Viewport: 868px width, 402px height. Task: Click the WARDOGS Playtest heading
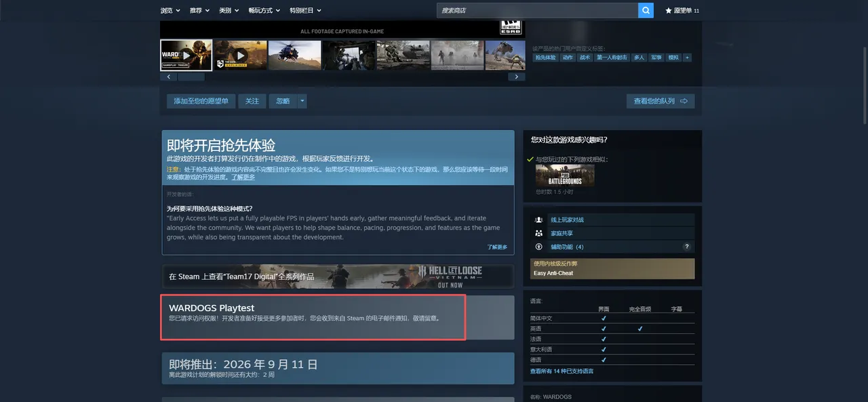(x=212, y=308)
